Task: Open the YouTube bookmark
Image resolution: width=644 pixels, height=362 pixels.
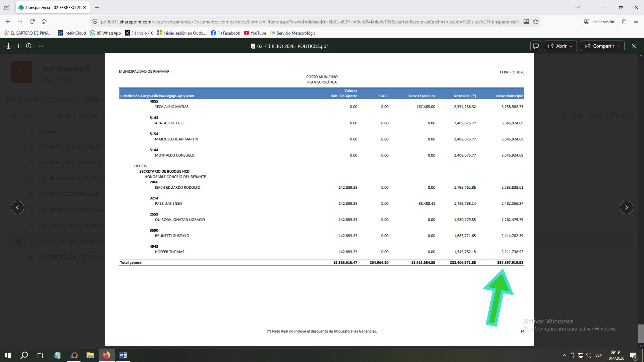Action: point(255,33)
